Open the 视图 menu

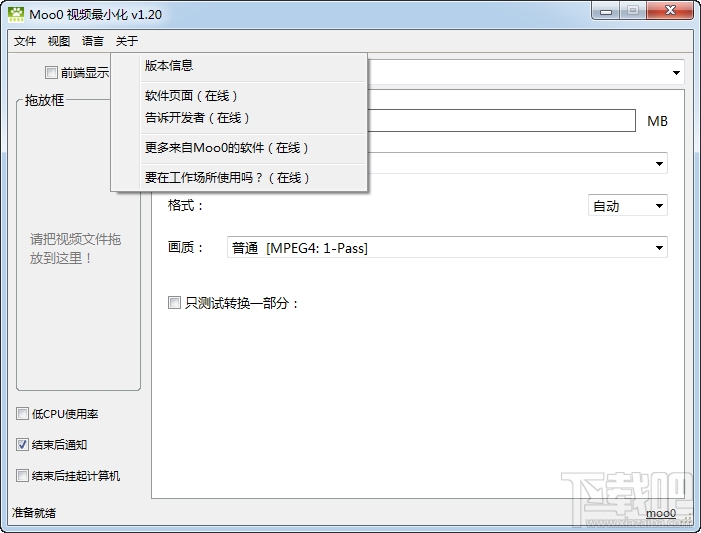(x=59, y=41)
